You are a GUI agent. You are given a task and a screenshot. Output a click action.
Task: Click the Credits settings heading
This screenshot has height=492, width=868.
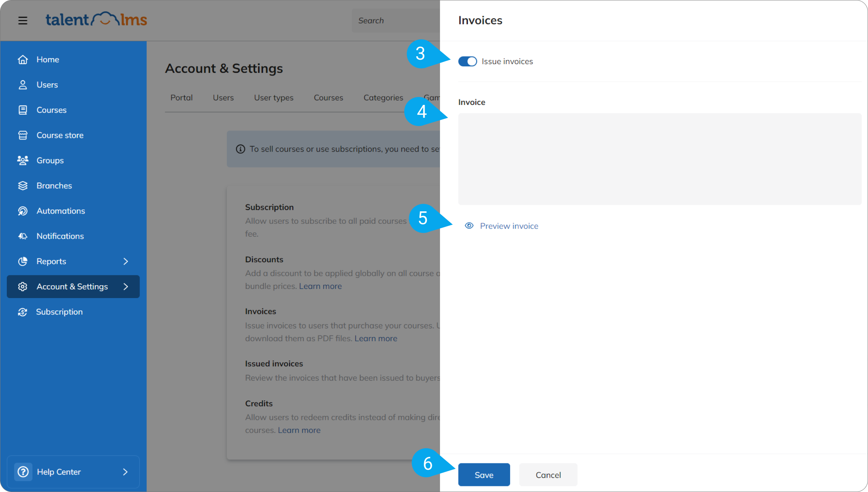click(x=259, y=404)
